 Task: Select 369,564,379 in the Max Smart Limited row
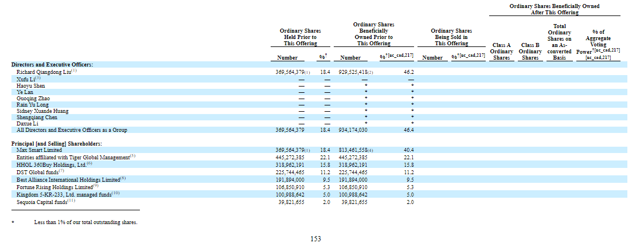[x=290, y=150]
